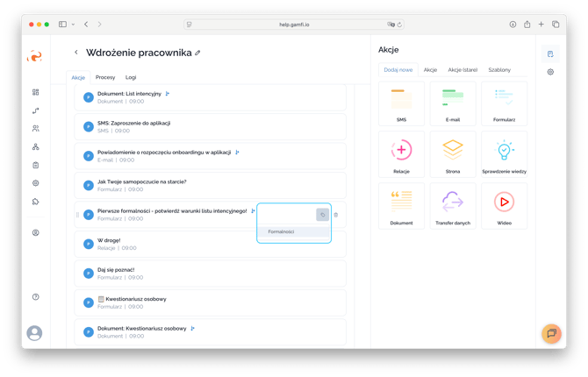Add a new SMS action

[x=401, y=104]
